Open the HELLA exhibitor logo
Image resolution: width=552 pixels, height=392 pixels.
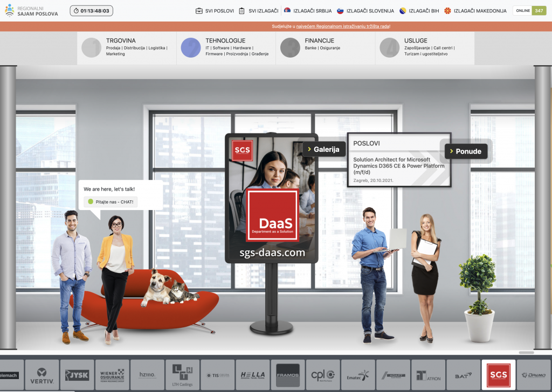point(253,375)
